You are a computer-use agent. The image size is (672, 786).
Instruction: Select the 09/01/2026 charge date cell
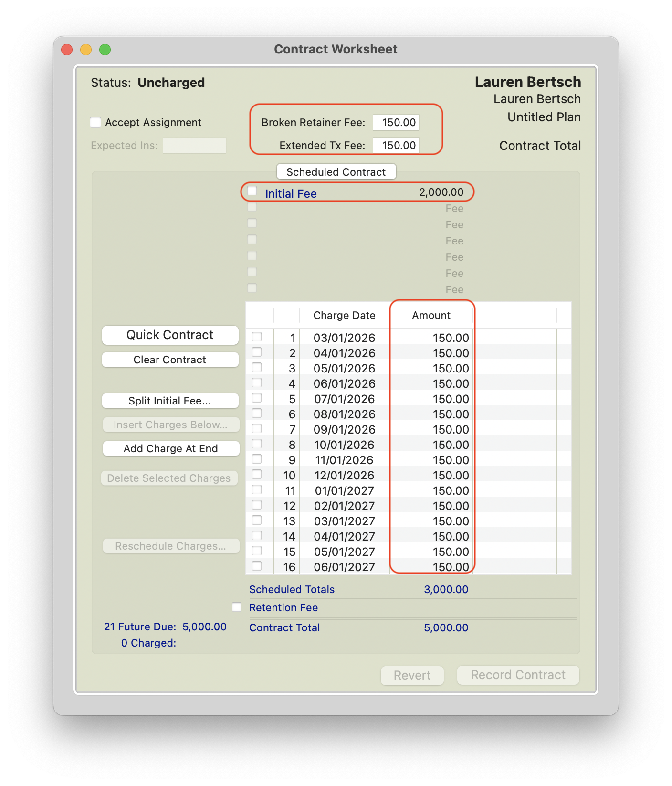345,429
